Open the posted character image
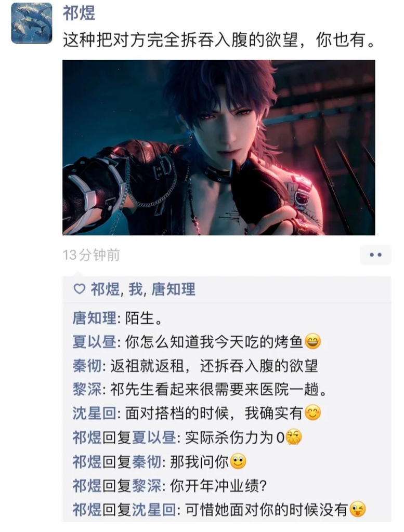This screenshot has height=532, width=404. (218, 148)
